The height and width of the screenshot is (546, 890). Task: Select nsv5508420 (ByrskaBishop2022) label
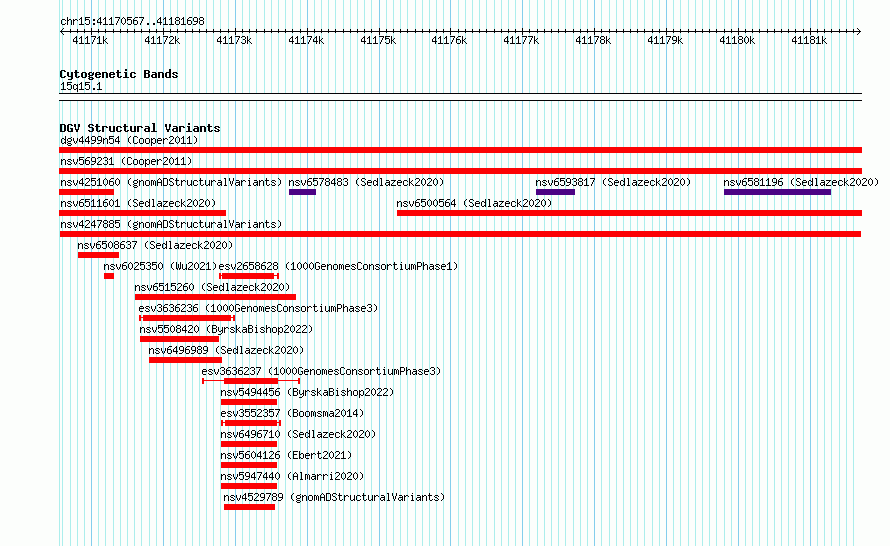pos(226,329)
